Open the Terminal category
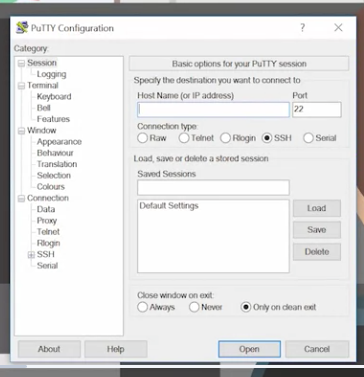The height and width of the screenshot is (377, 364). click(x=43, y=85)
